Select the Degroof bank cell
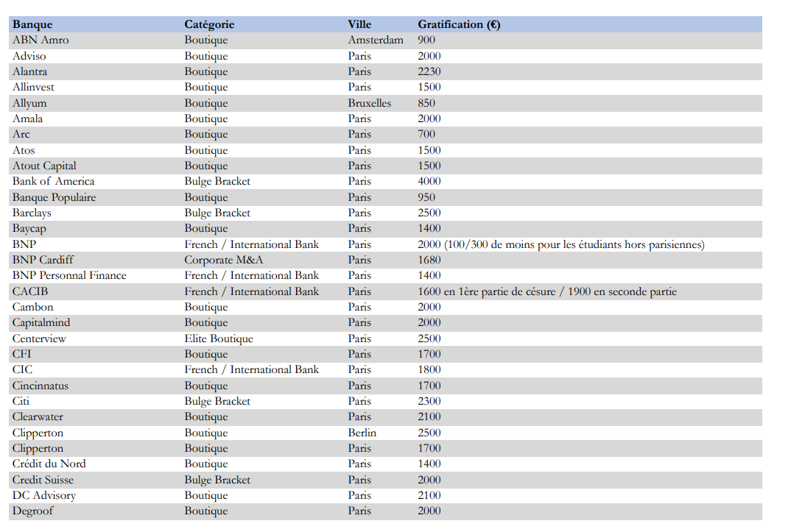The height and width of the screenshot is (532, 805). (33, 511)
